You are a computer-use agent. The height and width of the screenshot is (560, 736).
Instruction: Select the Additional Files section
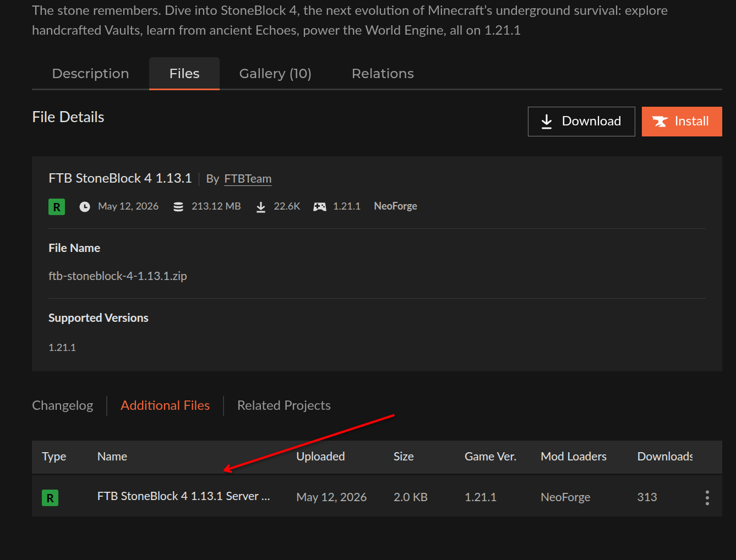point(165,405)
